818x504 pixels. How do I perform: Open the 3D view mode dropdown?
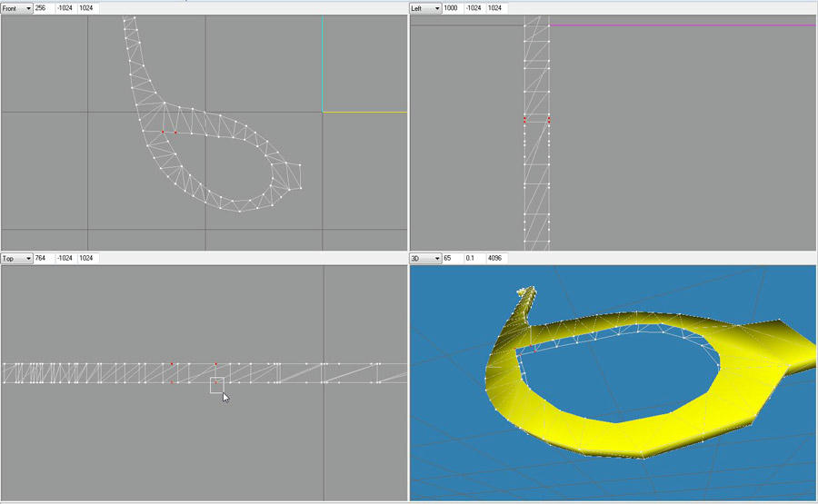(x=426, y=259)
